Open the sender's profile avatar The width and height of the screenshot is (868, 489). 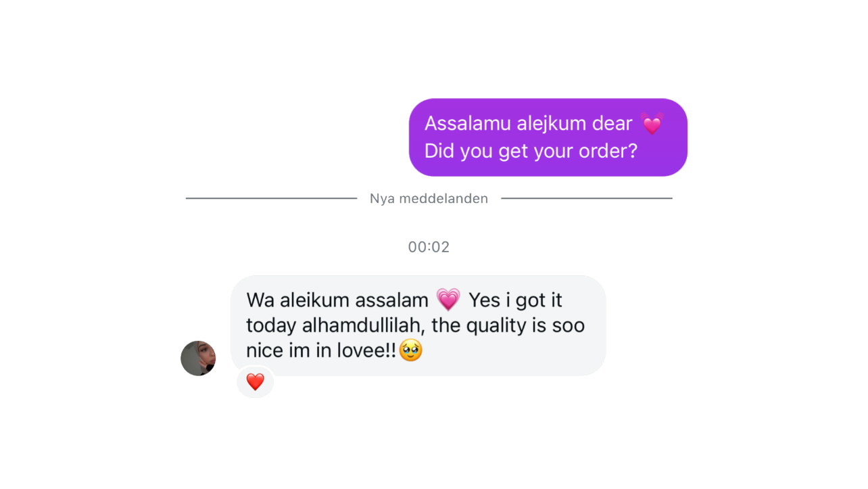[198, 358]
